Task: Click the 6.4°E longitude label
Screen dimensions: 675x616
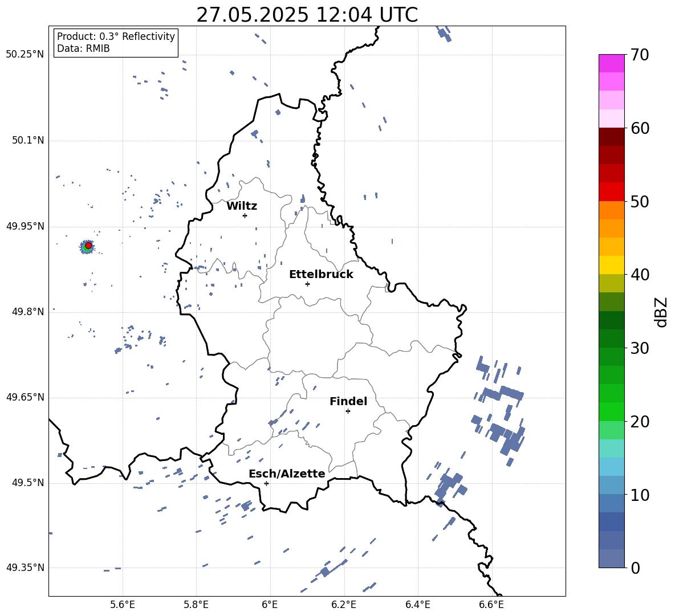Action: [x=417, y=605]
